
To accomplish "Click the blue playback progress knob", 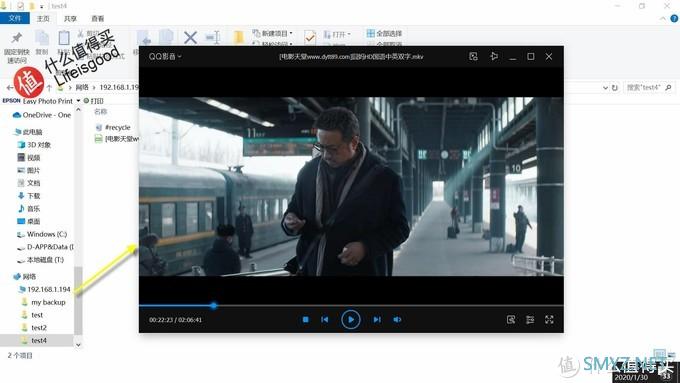I will pos(214,305).
